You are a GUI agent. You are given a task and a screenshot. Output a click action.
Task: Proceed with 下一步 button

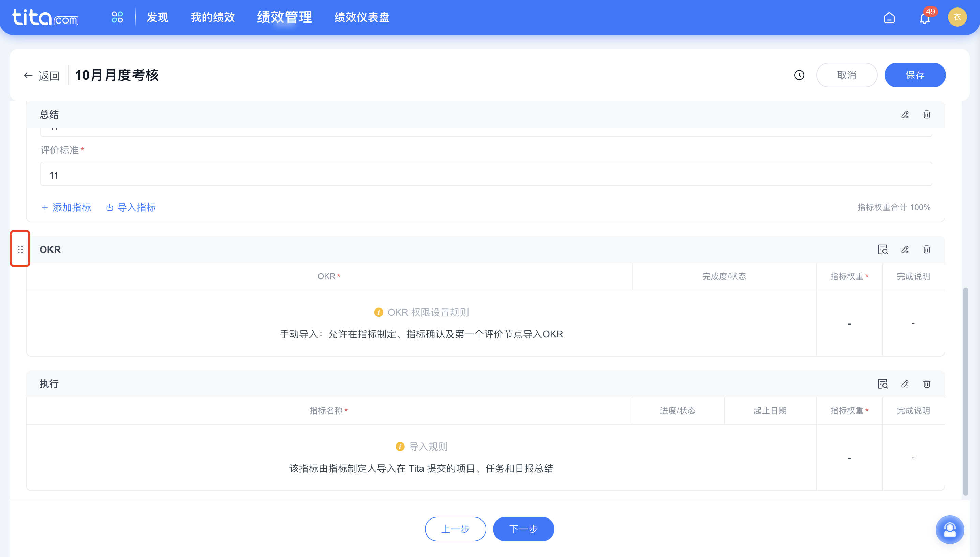(x=523, y=529)
